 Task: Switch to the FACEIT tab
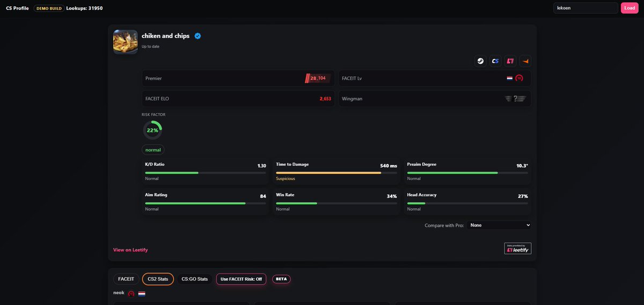coord(126,279)
